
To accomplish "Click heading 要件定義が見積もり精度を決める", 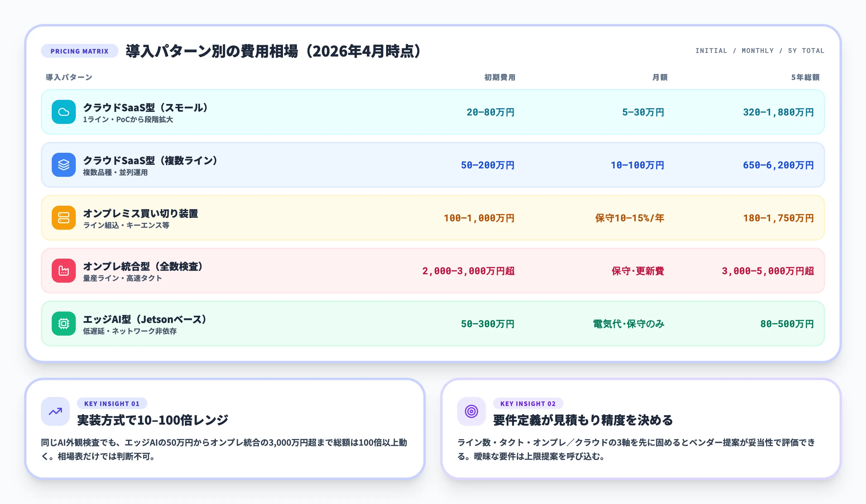I will click(x=583, y=420).
